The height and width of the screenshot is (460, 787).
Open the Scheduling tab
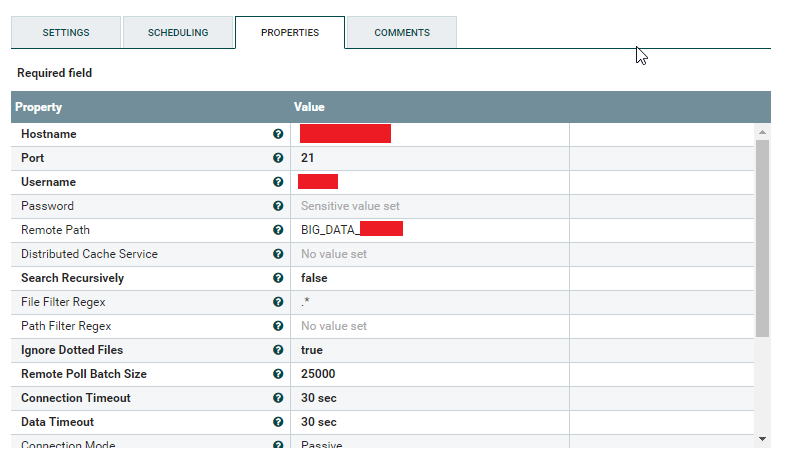(178, 33)
